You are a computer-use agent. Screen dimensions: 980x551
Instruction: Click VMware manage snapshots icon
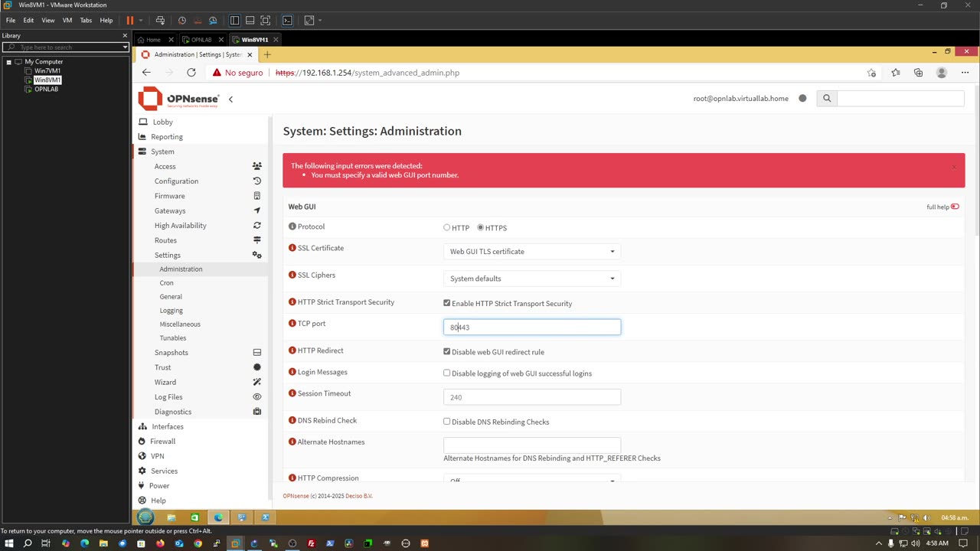[213, 21]
